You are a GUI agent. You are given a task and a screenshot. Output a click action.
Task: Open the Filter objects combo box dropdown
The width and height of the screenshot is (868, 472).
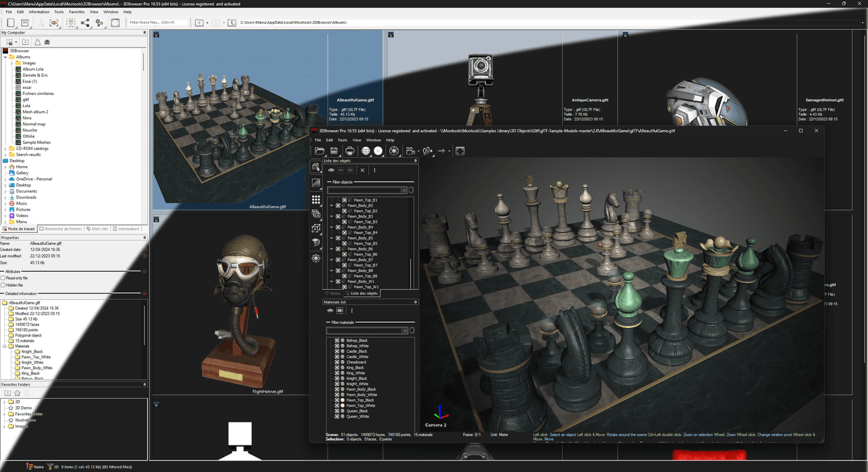(x=404, y=191)
